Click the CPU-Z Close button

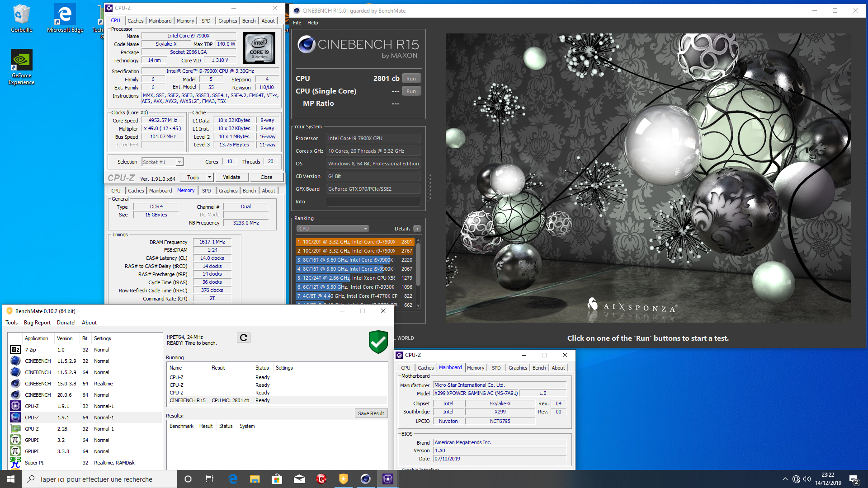266,177
